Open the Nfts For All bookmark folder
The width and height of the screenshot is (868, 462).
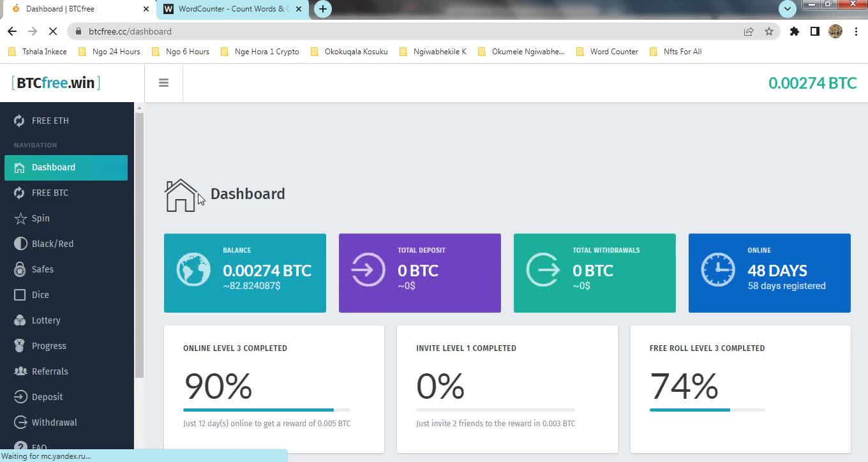(x=675, y=52)
